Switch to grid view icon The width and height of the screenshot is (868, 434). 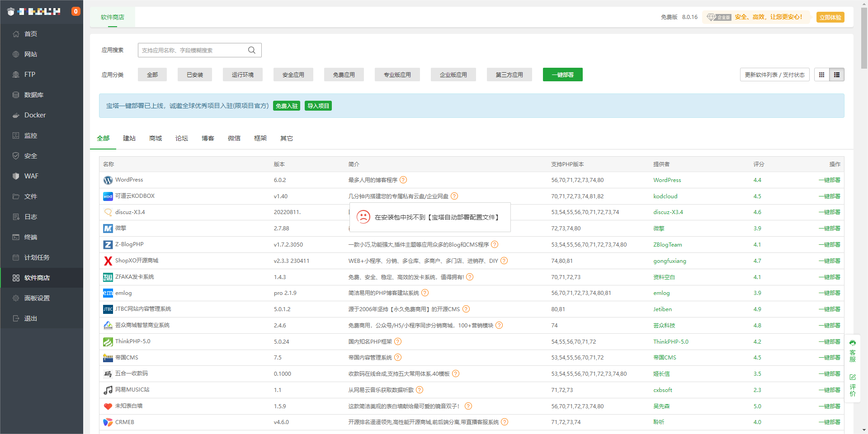[822, 75]
